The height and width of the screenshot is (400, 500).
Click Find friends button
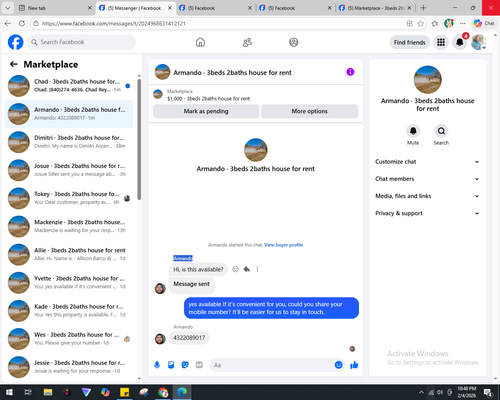(x=410, y=42)
